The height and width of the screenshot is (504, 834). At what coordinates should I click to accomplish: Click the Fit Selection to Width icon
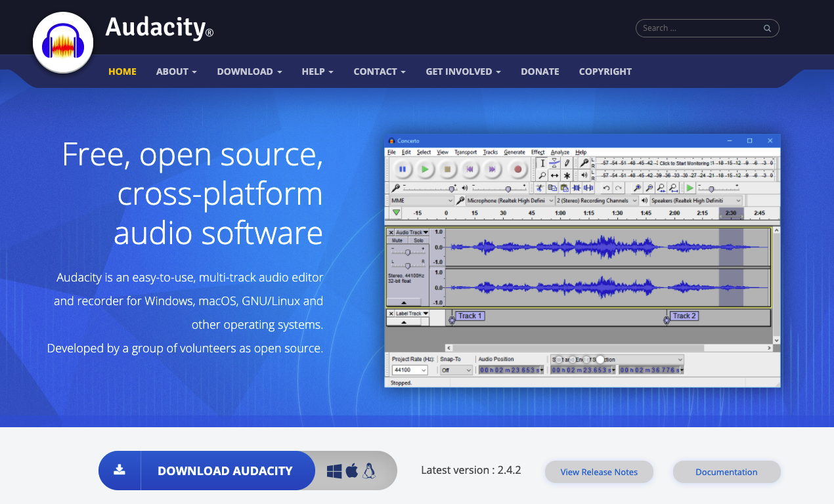click(x=661, y=188)
